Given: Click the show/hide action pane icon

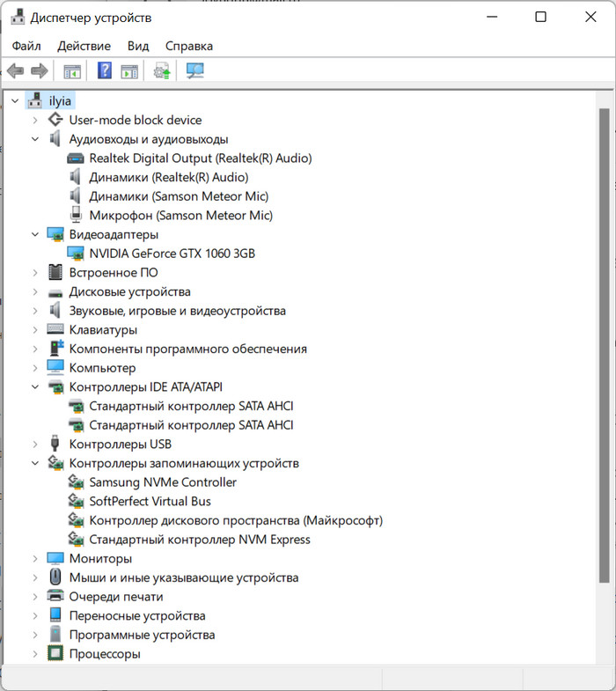Looking at the screenshot, I should (129, 71).
